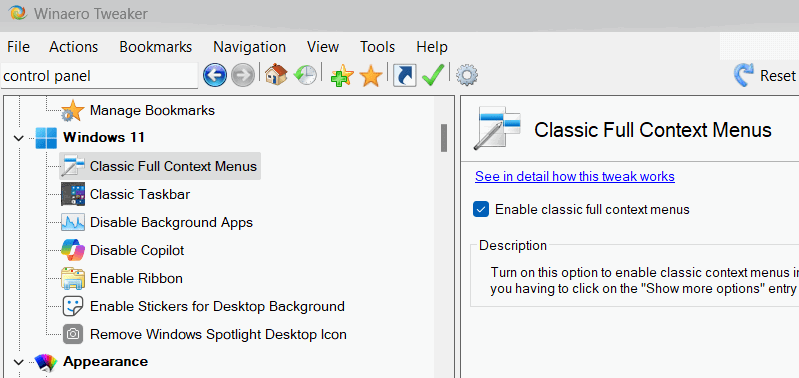This screenshot has height=378, width=799.
Task: Select Enable Stickers for Desktop Background
Action: (218, 306)
